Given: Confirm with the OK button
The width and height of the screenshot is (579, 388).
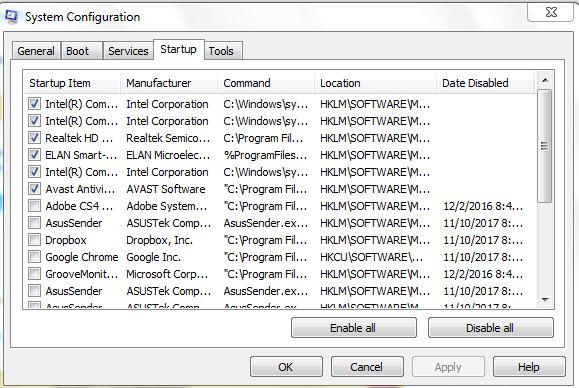Looking at the screenshot, I should coord(286,367).
